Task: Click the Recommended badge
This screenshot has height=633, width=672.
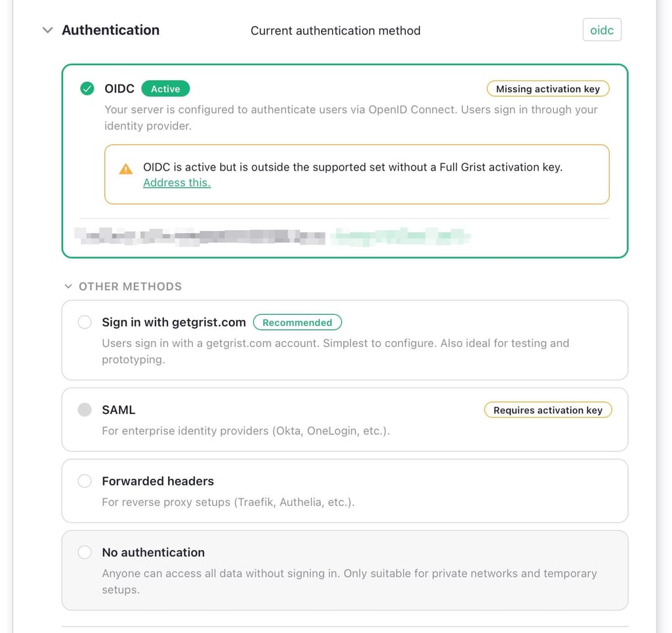Action: (x=297, y=323)
